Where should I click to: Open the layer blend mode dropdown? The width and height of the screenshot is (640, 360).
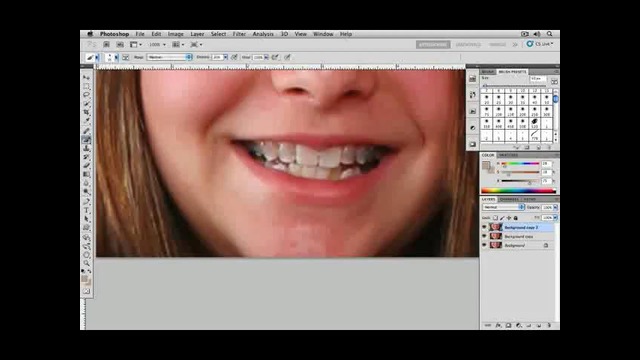coord(503,207)
